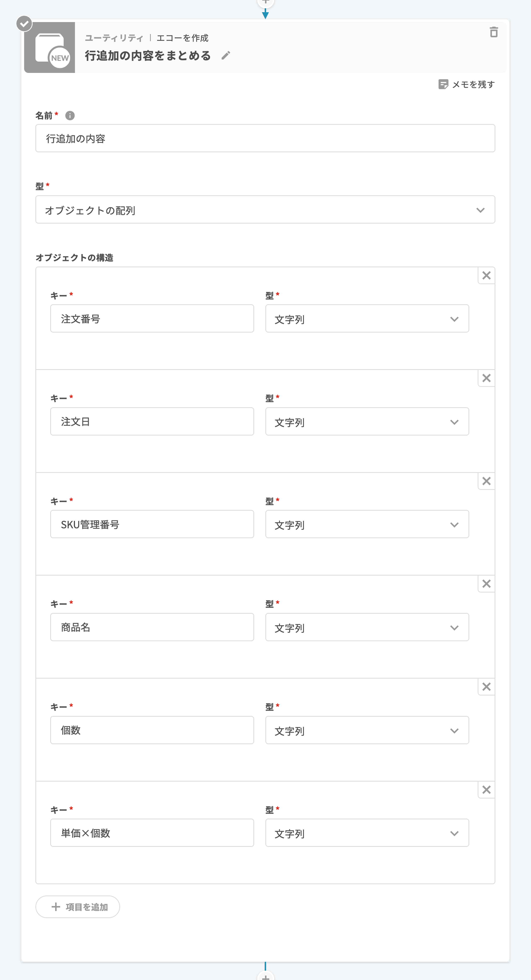Viewport: 531px width, 980px height.
Task: Remove the 商品名 item with its X
Action: click(x=486, y=584)
